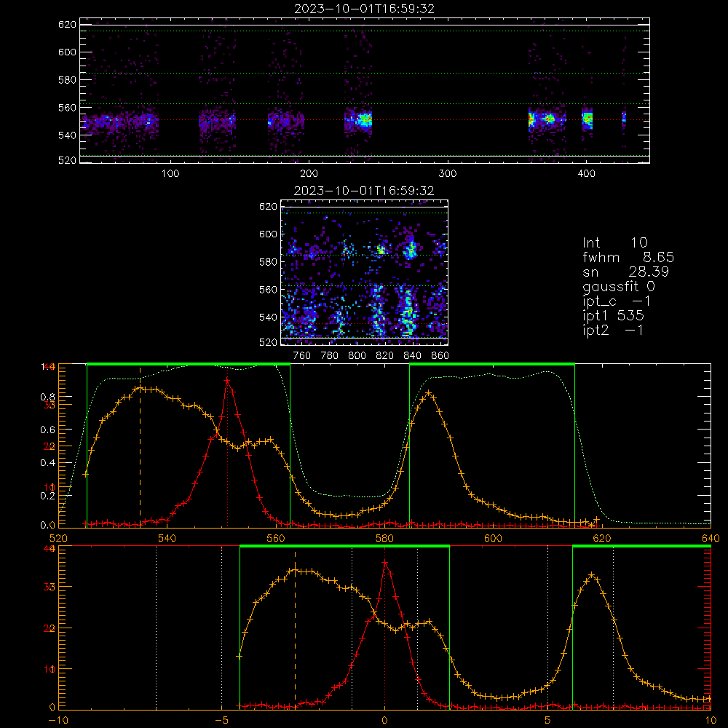Click x-axis label 840 under middle image

[x=412, y=356]
